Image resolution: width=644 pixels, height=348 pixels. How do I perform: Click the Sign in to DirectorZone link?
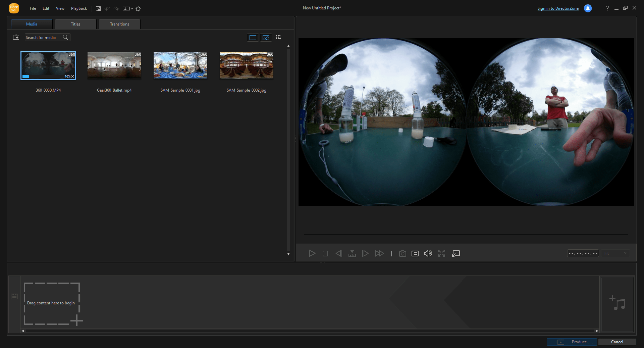[558, 8]
